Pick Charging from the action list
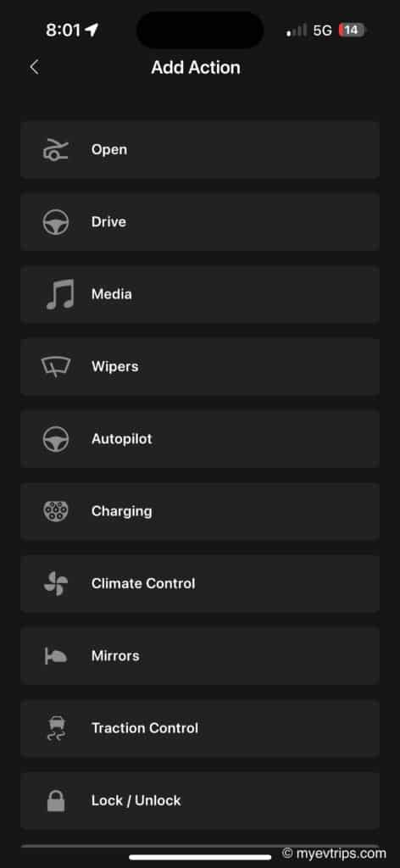This screenshot has width=400, height=868. [x=200, y=511]
